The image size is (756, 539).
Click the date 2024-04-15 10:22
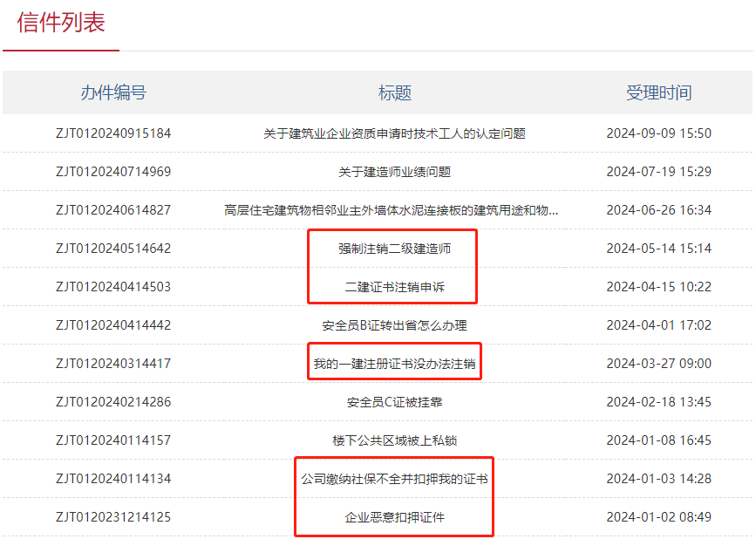[x=658, y=287]
